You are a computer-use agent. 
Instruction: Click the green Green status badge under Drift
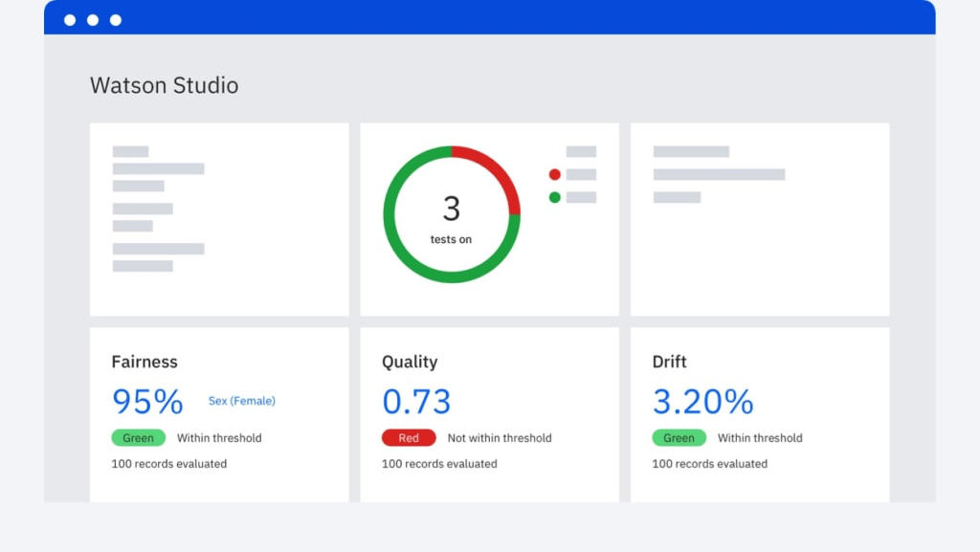click(x=679, y=437)
